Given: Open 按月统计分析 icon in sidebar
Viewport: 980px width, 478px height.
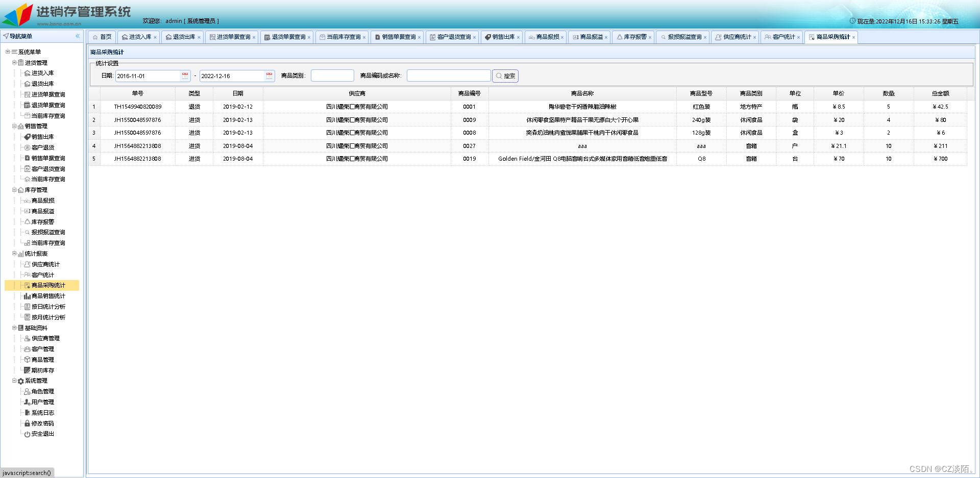Looking at the screenshot, I should coord(28,317).
